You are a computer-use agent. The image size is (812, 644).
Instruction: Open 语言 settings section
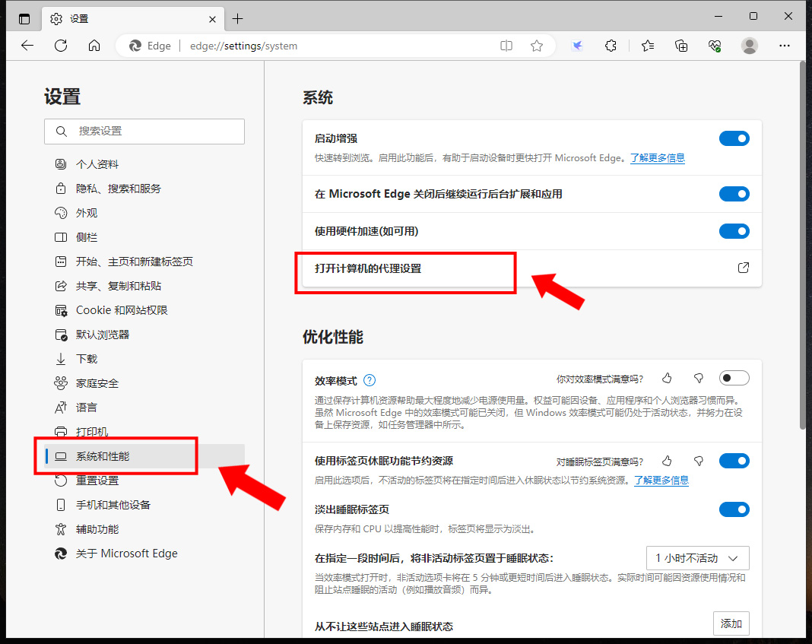tap(144, 408)
